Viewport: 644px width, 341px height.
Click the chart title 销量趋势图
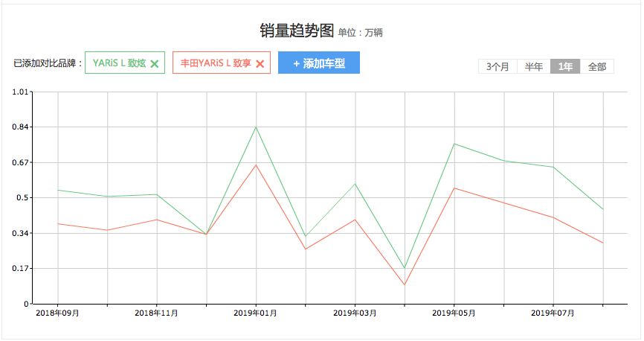[x=297, y=31]
